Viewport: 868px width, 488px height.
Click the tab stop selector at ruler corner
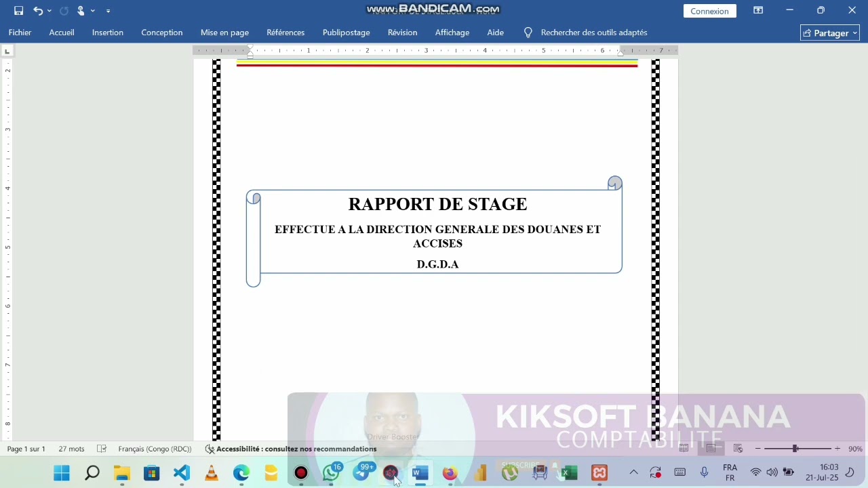pos(7,51)
